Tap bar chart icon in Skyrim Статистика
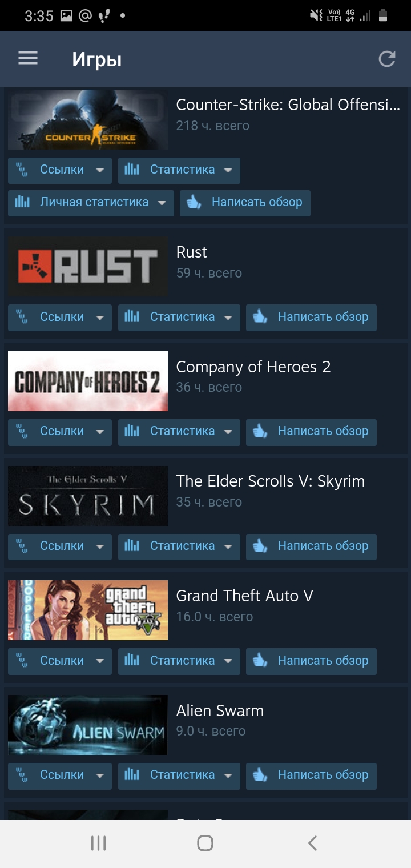Screen dimensions: 411x868 132,545
